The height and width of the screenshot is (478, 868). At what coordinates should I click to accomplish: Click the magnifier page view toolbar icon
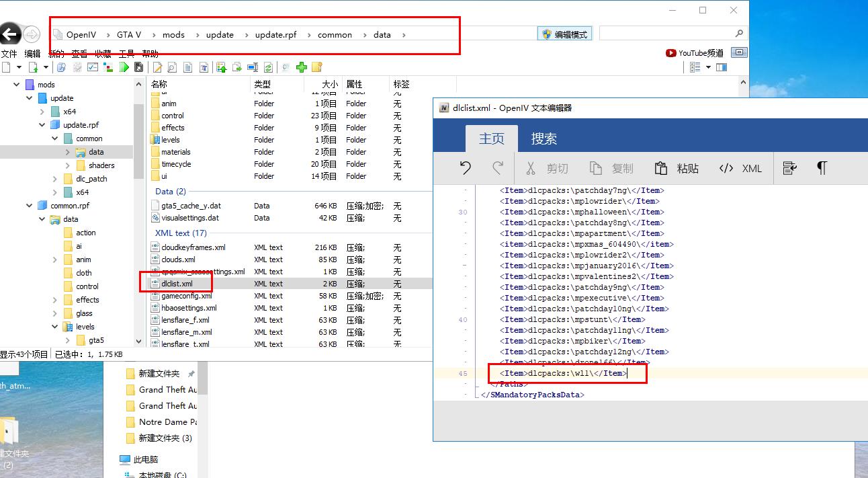172,67
